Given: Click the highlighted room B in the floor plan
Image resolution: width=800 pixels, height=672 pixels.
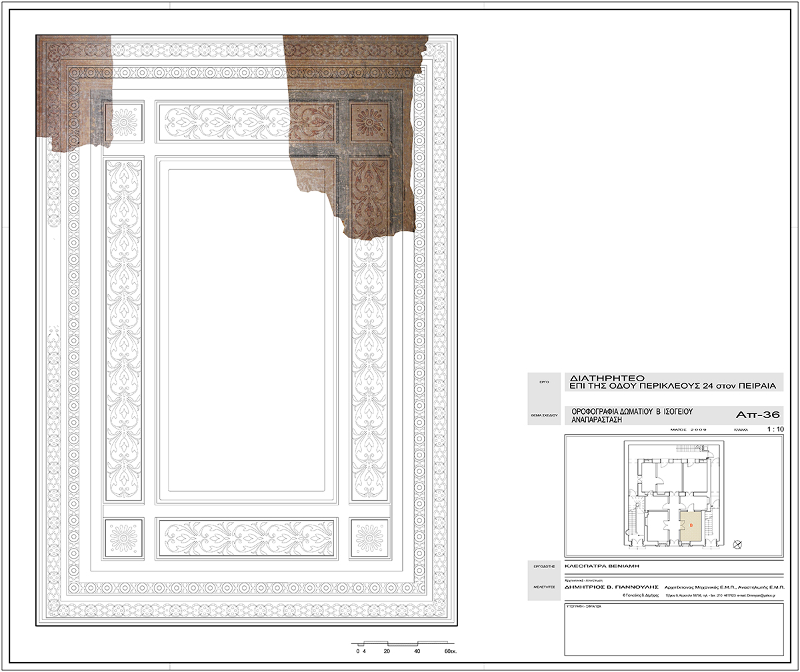Looking at the screenshot, I should [x=691, y=527].
